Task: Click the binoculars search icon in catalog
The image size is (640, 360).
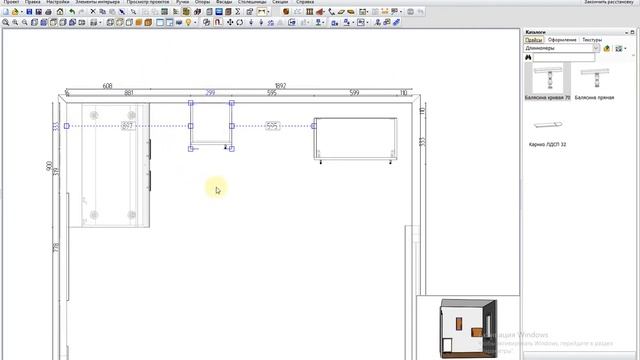Action: point(528,58)
